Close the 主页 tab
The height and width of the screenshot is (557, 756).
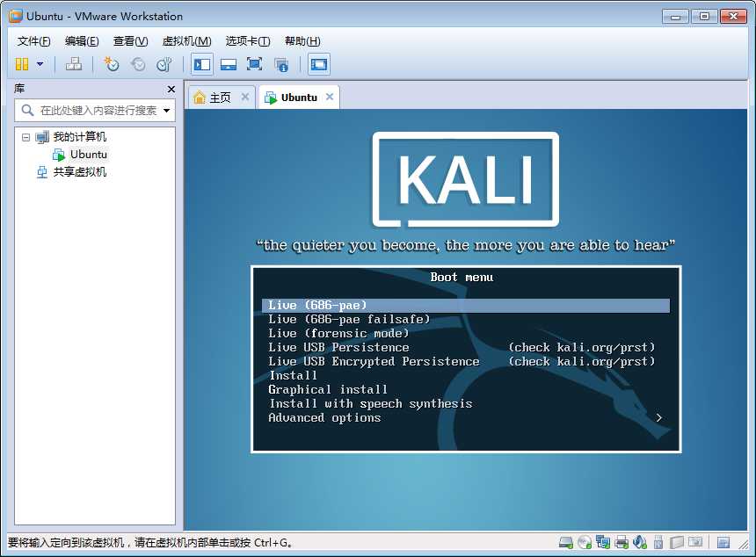245,97
